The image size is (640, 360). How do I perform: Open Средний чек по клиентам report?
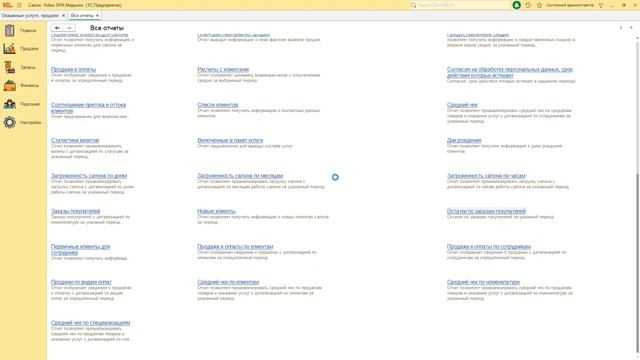[228, 282]
